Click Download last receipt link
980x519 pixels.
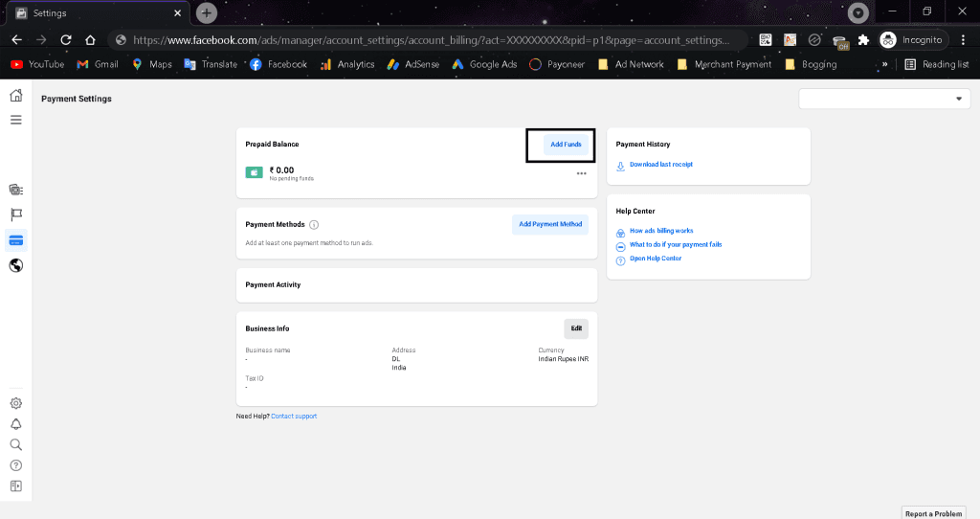coord(661,165)
